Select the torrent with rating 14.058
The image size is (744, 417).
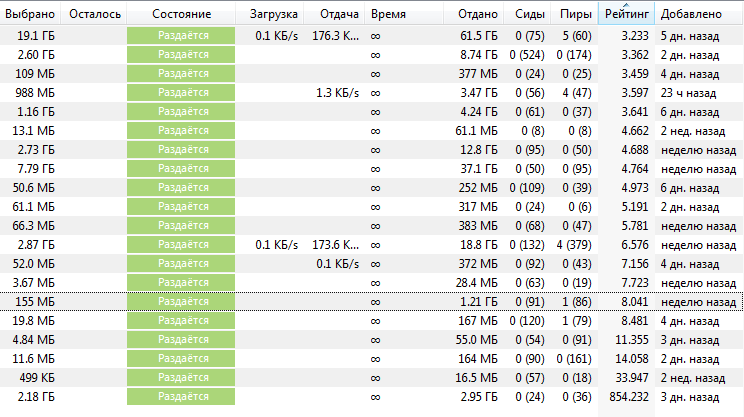pos(372,359)
